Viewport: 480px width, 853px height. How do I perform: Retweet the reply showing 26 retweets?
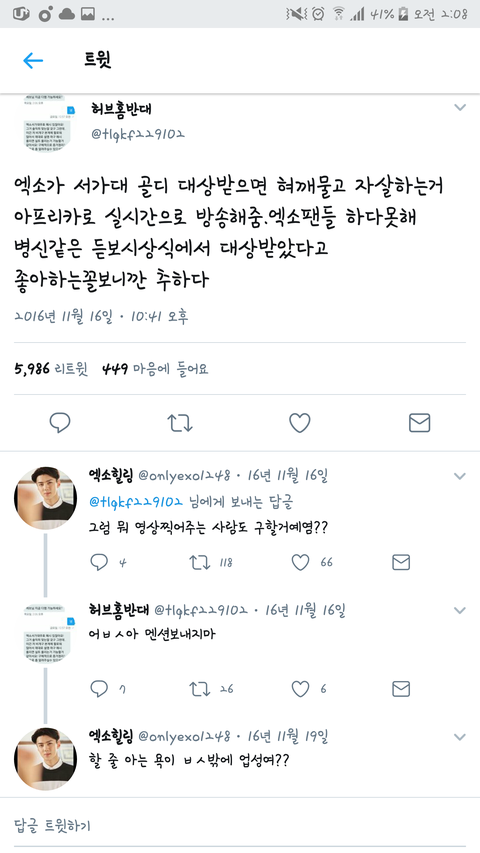[x=200, y=689]
